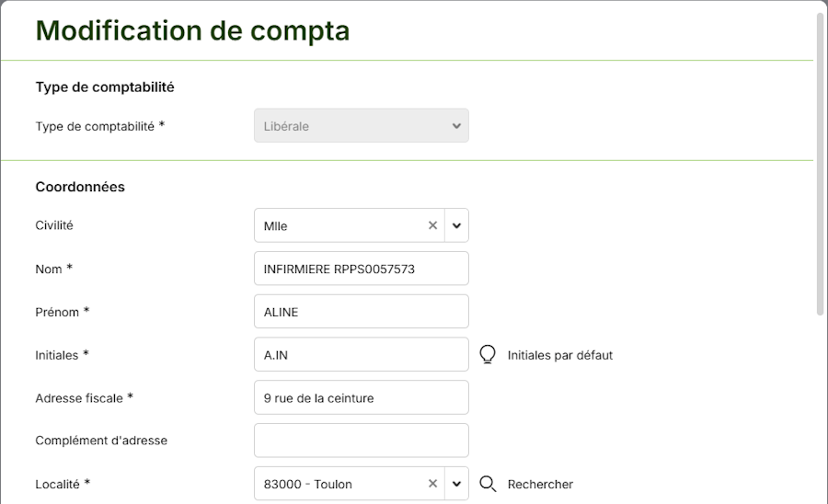Expand the Civilité dropdown arrow
Screen dimensions: 828x504
coord(456,225)
